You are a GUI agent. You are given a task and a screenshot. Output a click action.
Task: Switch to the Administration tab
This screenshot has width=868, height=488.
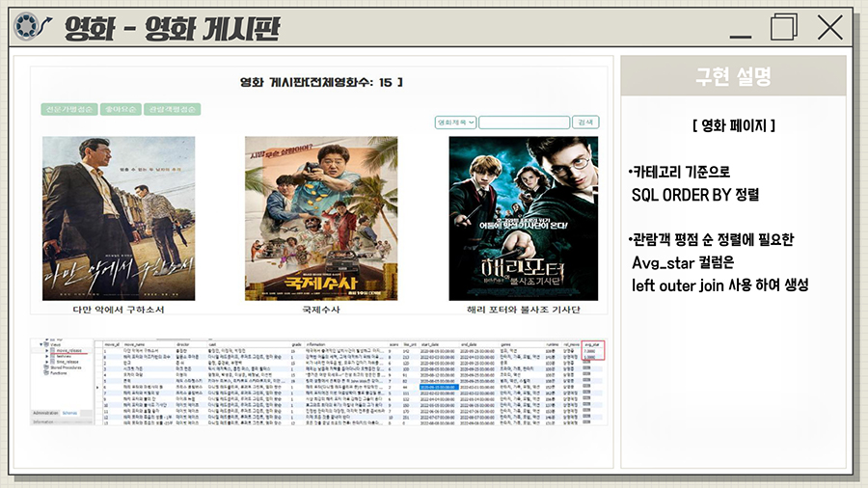click(45, 413)
